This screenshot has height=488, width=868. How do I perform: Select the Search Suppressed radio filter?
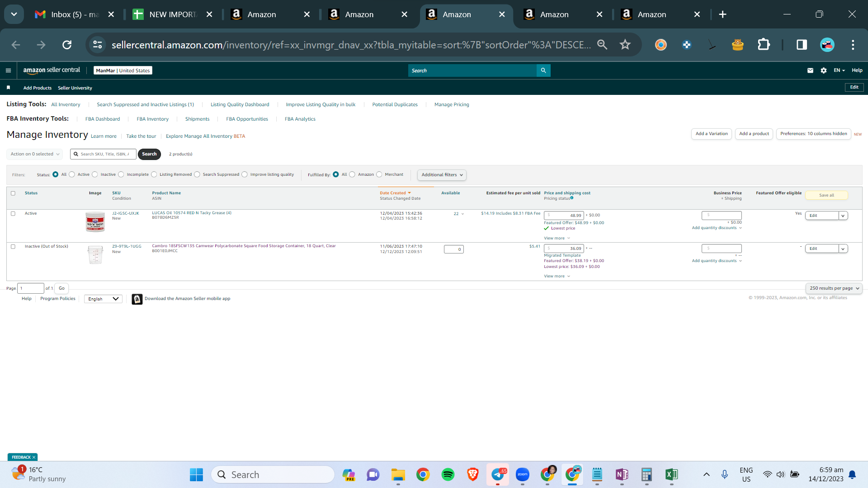(197, 174)
